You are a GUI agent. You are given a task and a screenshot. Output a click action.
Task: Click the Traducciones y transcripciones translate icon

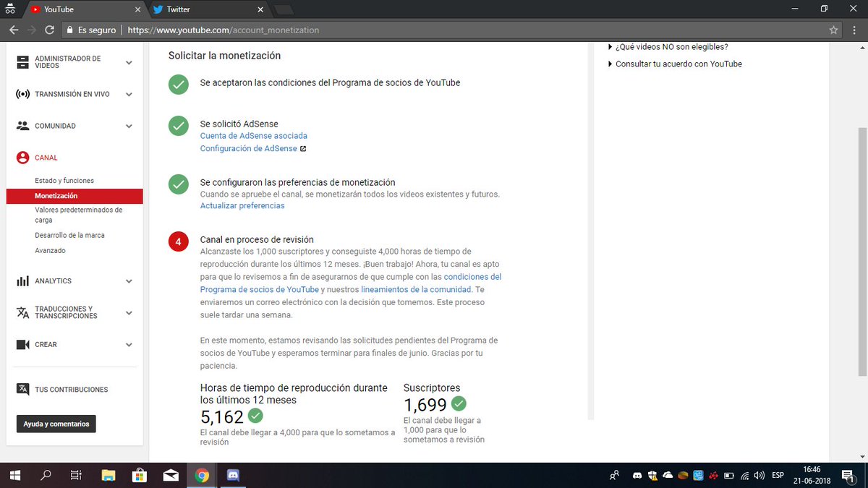coord(23,312)
